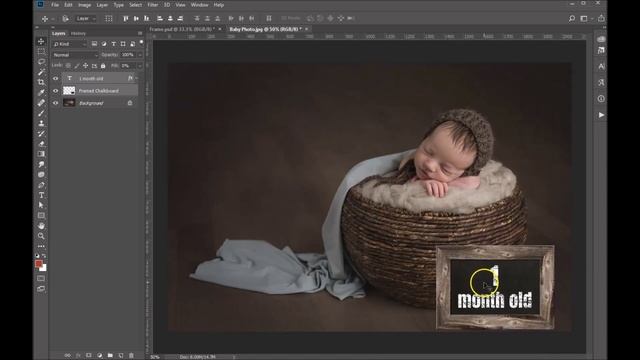Open the Layers panel flyout menu
640x360 pixels.
[x=140, y=33]
